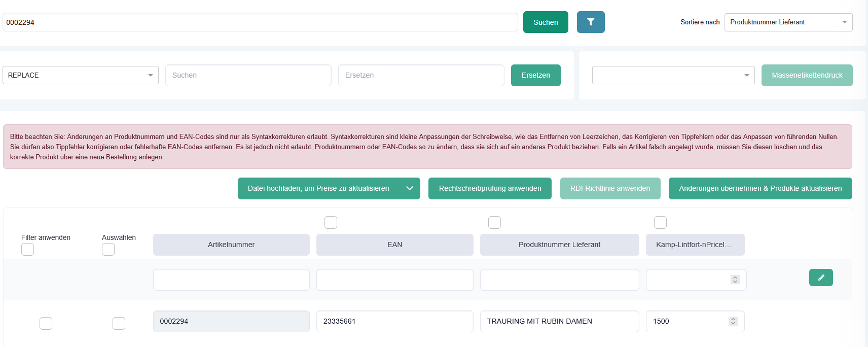Tick the 'Auswählen' select-all checkbox

(108, 250)
